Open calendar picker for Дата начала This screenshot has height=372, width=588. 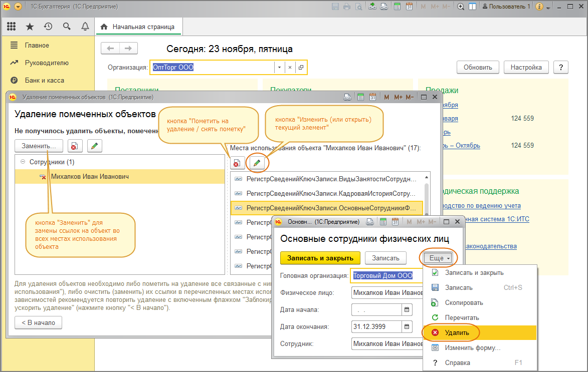407,310
